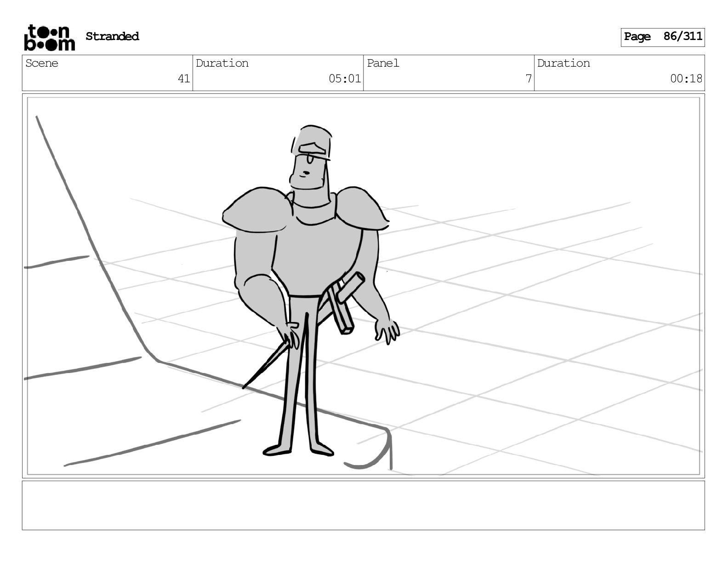Click the Toon Boom logo
The height and width of the screenshot is (563, 728).
49,37
